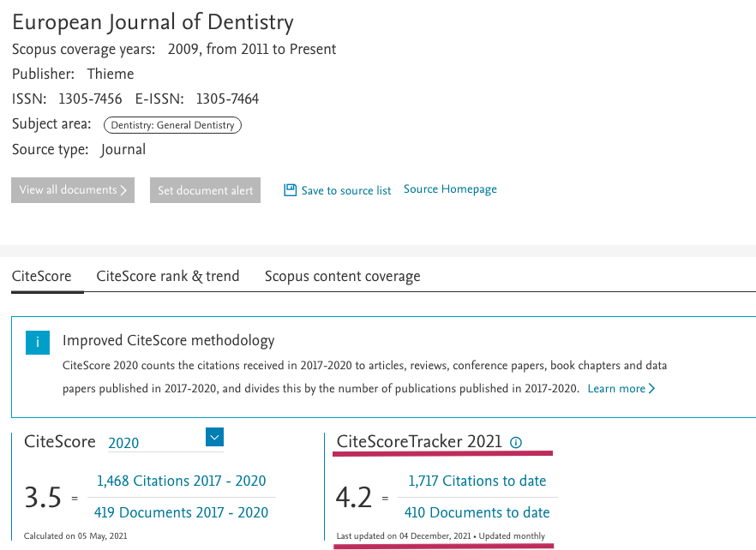Select the 2020 CiteScore year field
Screen dimensions: 756x550
[165, 443]
